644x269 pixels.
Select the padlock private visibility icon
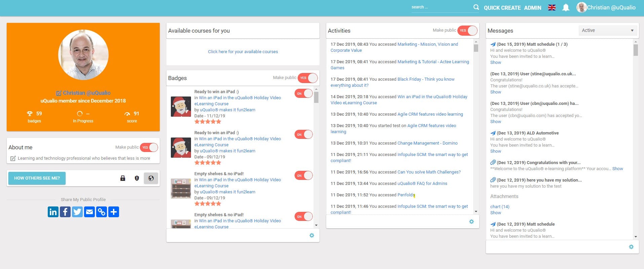coord(123,178)
